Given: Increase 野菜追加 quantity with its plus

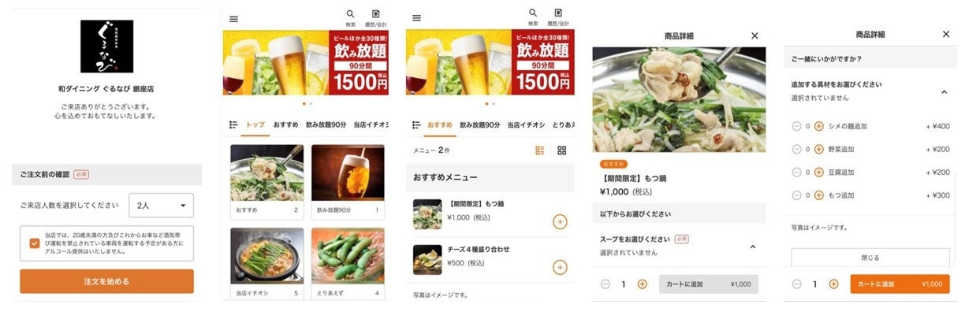Looking at the screenshot, I should point(818,149).
